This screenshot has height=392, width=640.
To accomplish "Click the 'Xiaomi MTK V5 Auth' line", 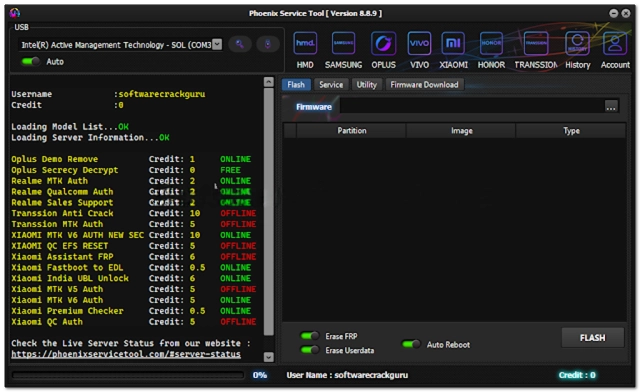I will 133,289.
